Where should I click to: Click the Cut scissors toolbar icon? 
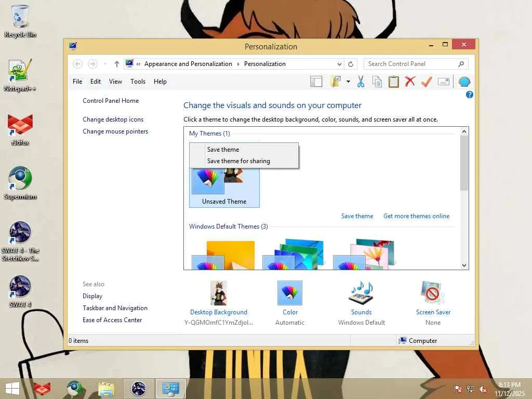point(361,82)
